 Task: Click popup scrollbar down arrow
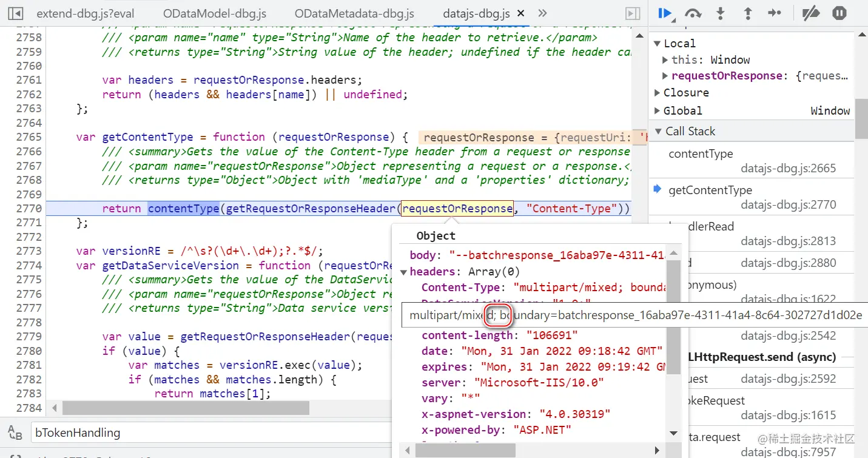(x=673, y=433)
